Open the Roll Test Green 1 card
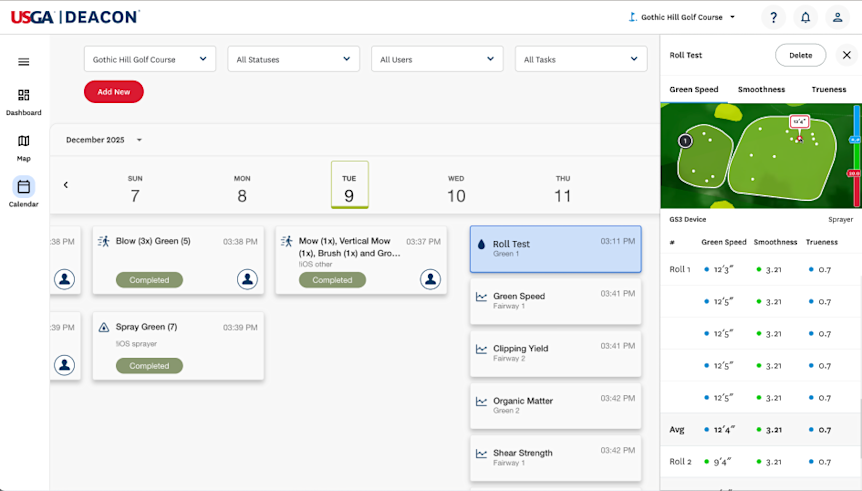Image resolution: width=862 pixels, height=491 pixels. tap(555, 249)
